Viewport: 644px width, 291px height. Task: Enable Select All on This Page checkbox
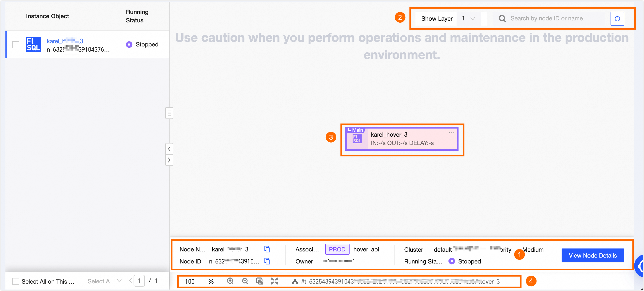click(16, 281)
